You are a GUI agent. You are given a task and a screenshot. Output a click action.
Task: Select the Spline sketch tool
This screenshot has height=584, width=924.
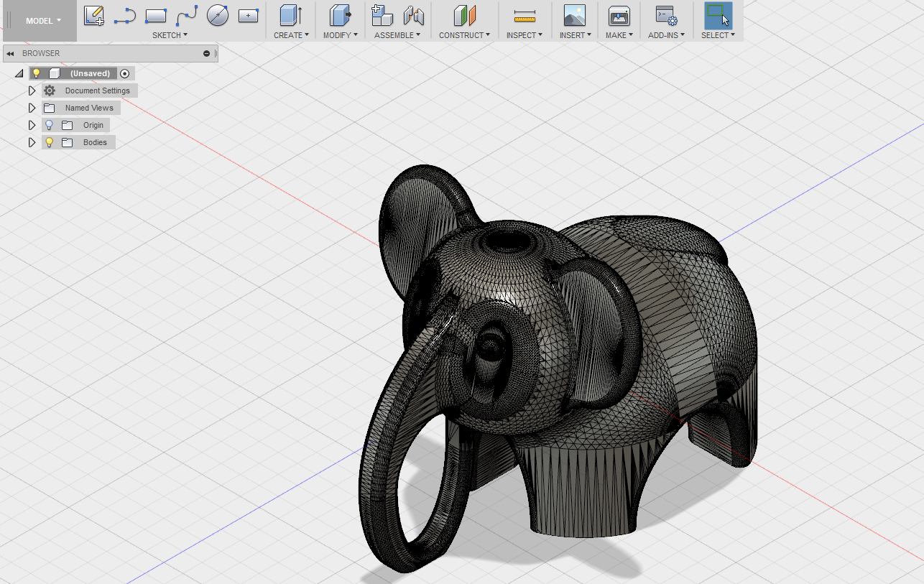187,15
